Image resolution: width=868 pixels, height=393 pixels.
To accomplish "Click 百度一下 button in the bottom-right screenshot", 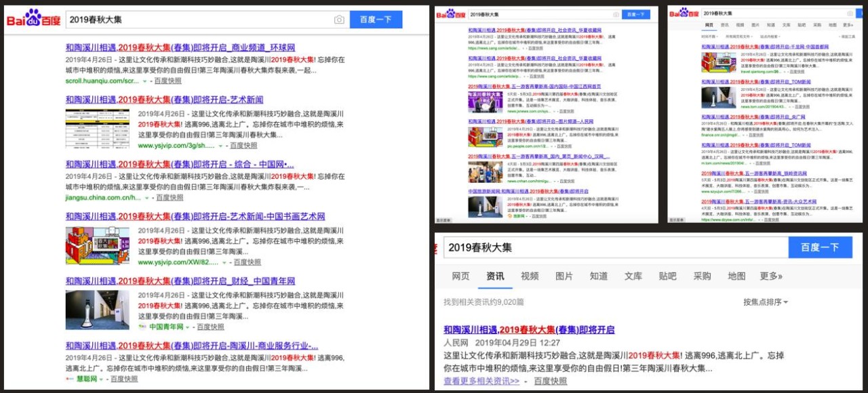I will click(x=821, y=247).
